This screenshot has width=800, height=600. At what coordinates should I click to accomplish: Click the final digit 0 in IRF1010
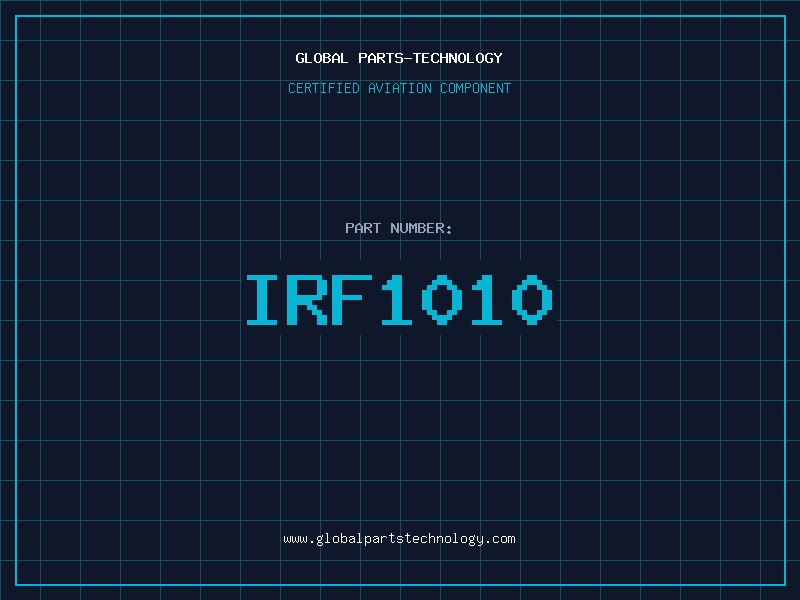(531, 300)
